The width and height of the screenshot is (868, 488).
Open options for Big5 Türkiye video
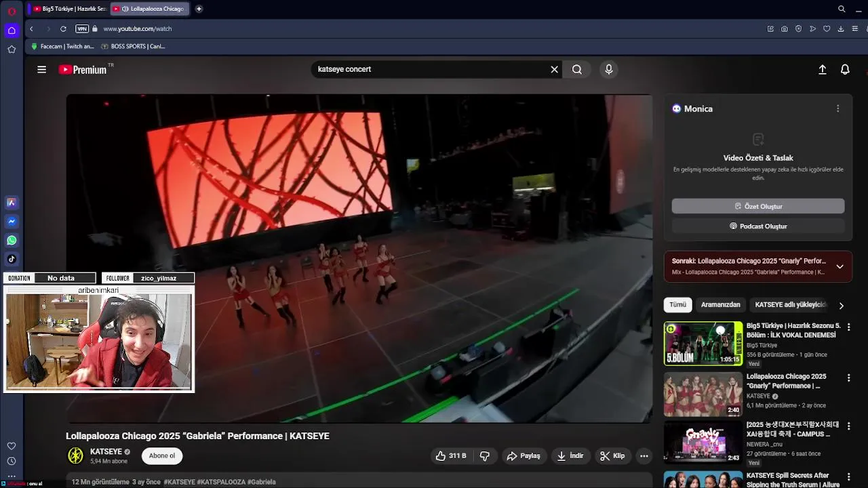coord(848,327)
